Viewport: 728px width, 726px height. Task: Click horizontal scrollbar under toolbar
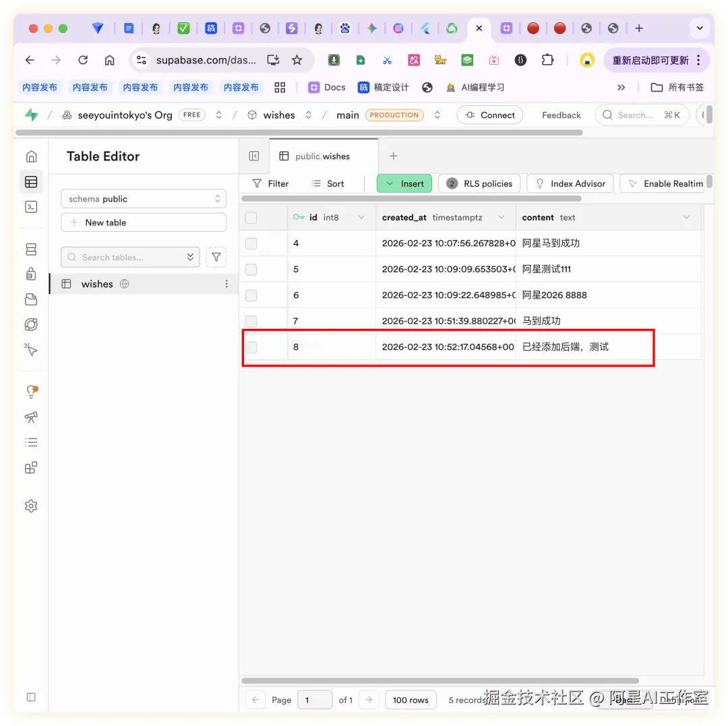coord(411,198)
